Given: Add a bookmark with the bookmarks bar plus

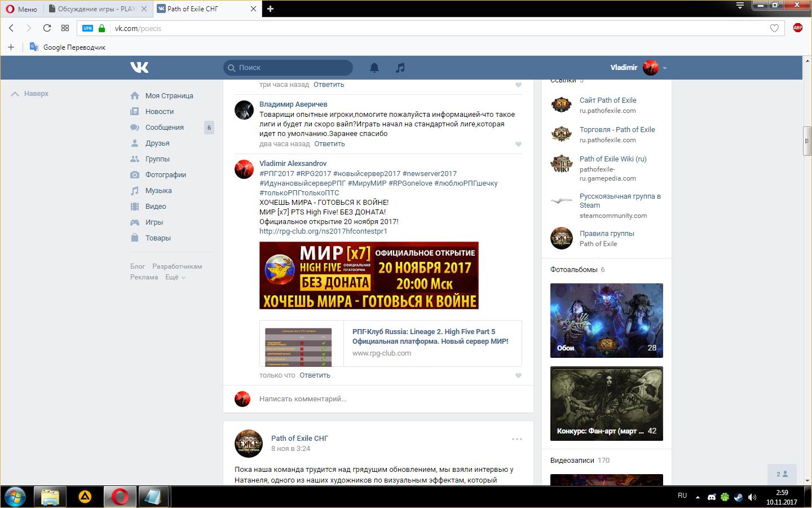Looking at the screenshot, I should 11,47.
